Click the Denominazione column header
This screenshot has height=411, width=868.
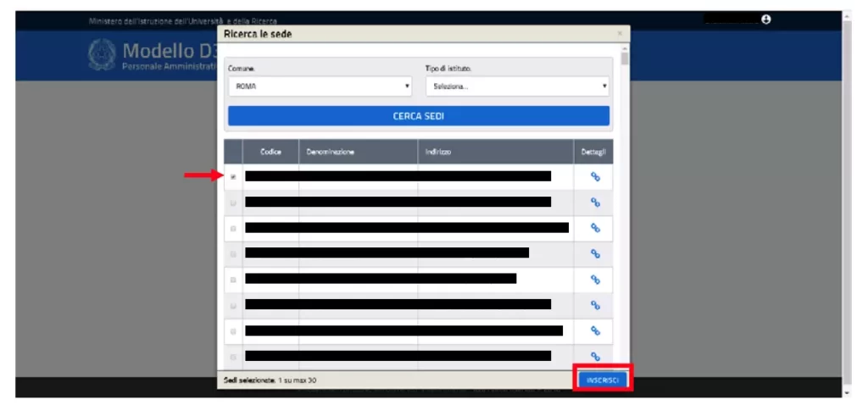click(359, 152)
